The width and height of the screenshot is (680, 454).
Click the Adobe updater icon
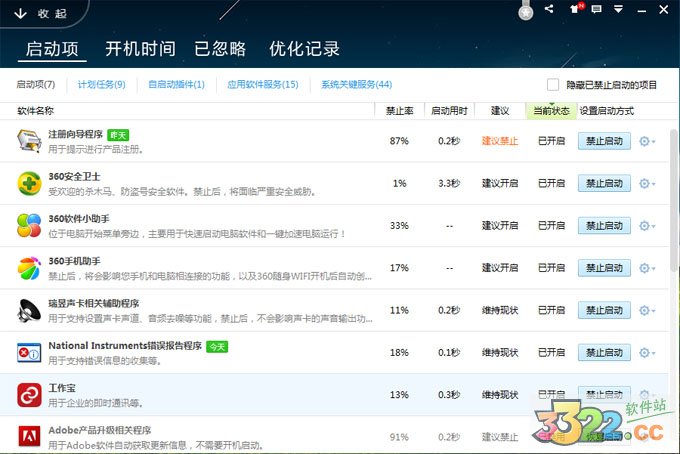coord(29,437)
